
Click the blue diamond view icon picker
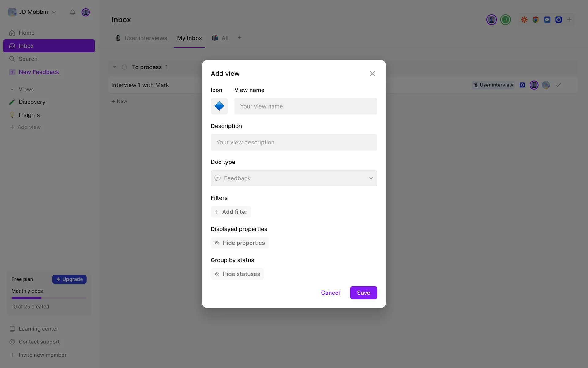coord(219,106)
